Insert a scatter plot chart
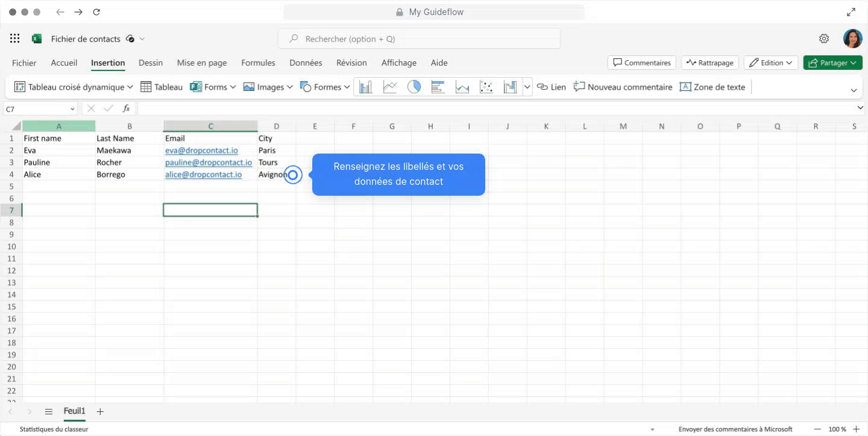 486,87
